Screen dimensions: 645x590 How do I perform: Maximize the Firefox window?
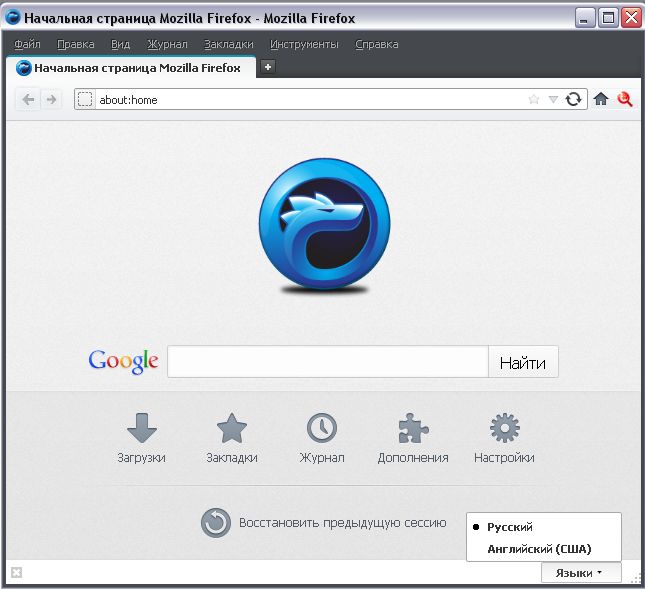click(608, 18)
